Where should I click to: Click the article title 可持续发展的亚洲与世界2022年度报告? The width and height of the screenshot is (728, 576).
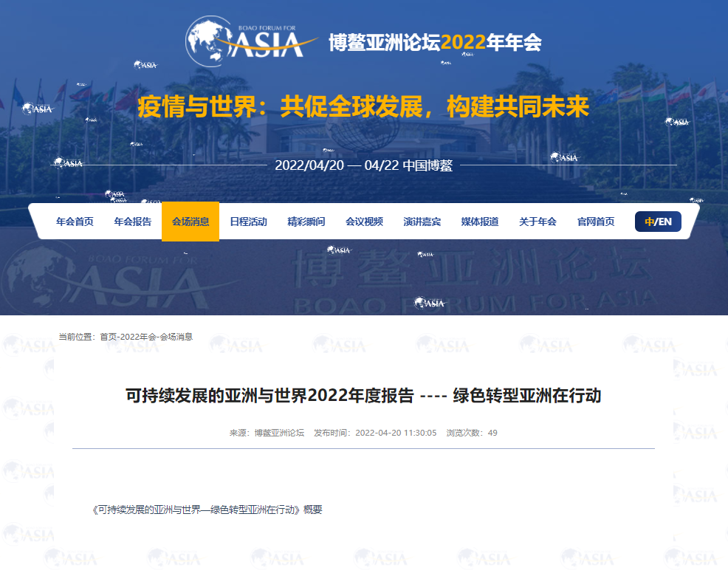click(363, 396)
